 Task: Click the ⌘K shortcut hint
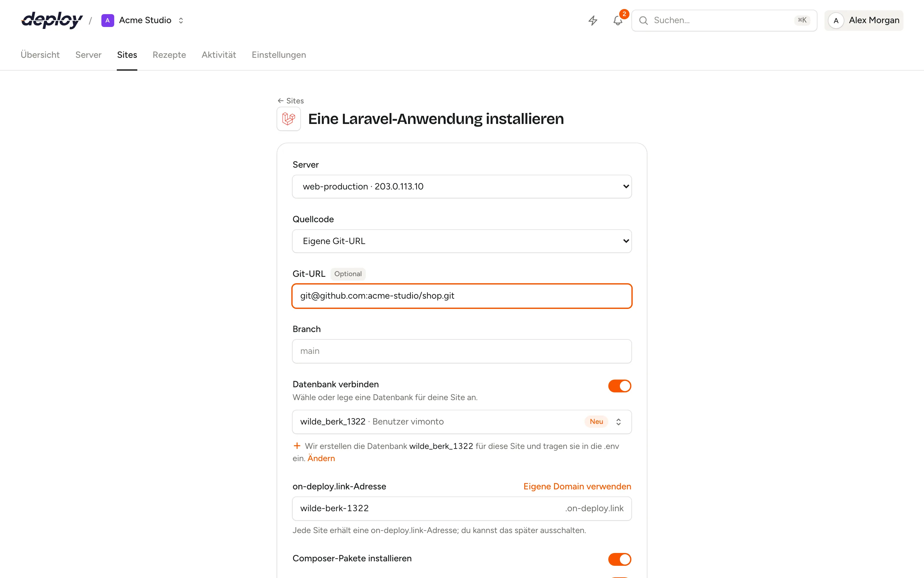pyautogui.click(x=802, y=20)
